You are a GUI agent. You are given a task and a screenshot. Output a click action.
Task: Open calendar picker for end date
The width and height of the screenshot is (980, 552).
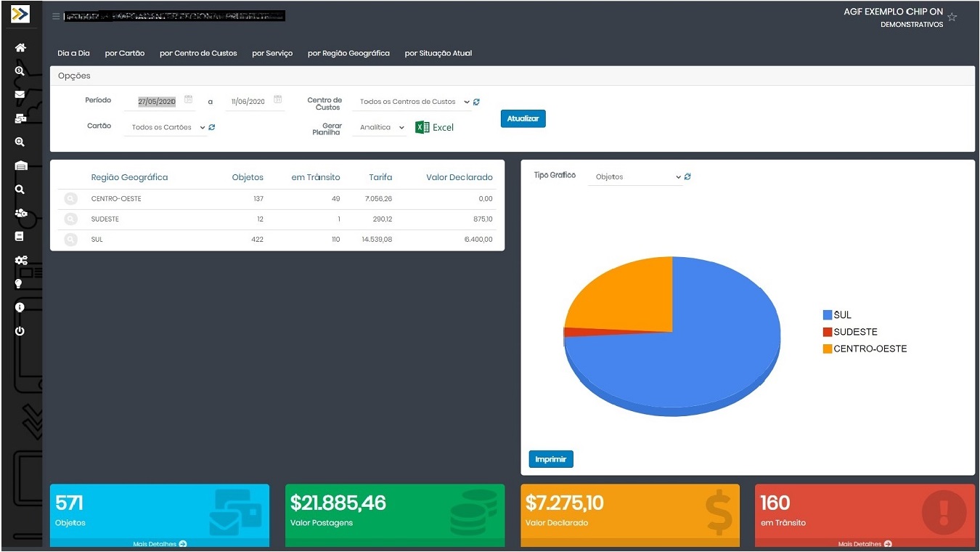tap(277, 100)
